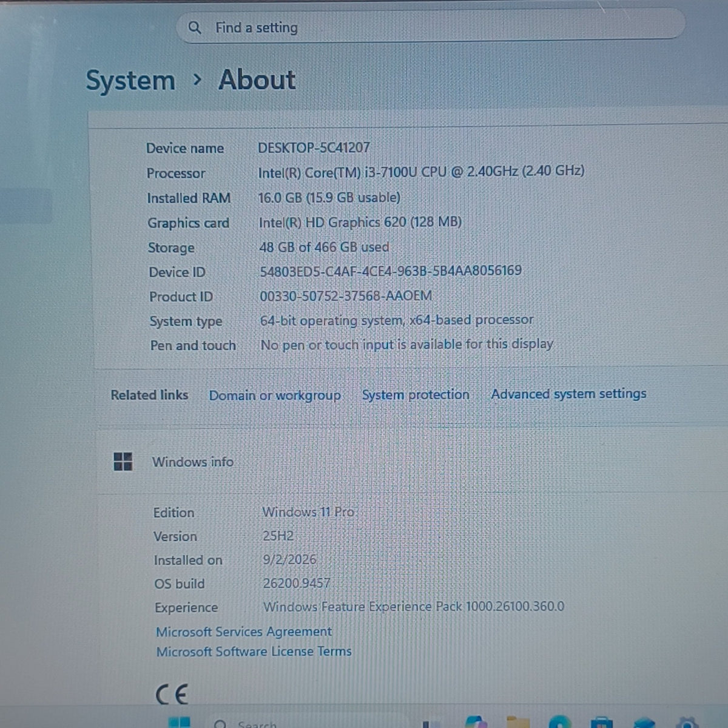Open Copilot icon on taskbar
This screenshot has width=728, height=728.
(476, 722)
